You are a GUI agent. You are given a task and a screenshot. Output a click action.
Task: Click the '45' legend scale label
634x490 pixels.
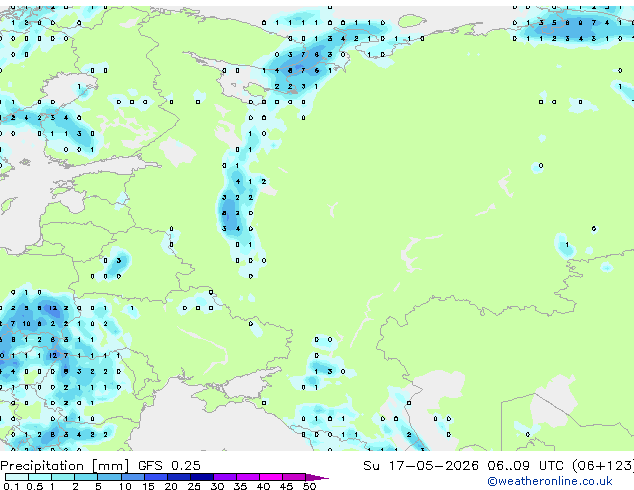tap(286, 486)
